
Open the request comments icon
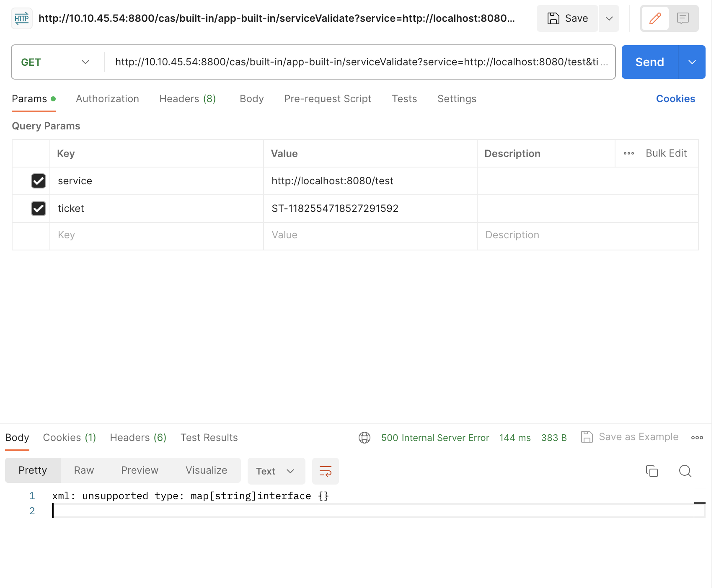point(683,18)
